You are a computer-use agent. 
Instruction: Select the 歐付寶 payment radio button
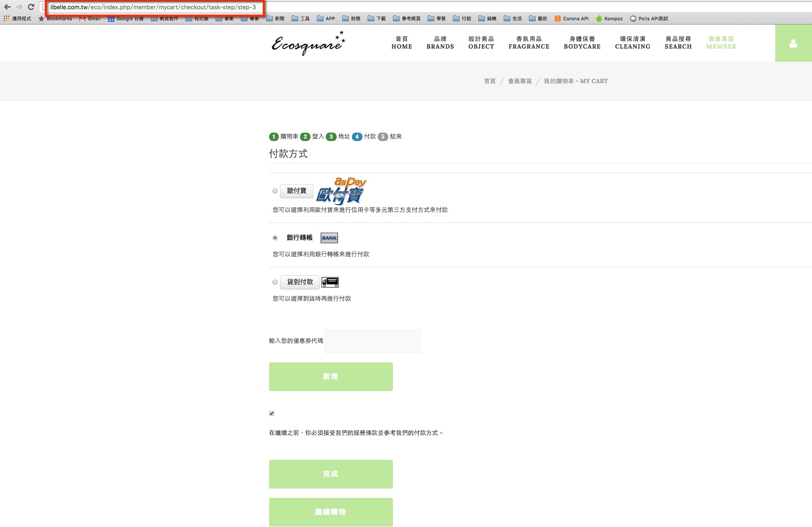(275, 191)
